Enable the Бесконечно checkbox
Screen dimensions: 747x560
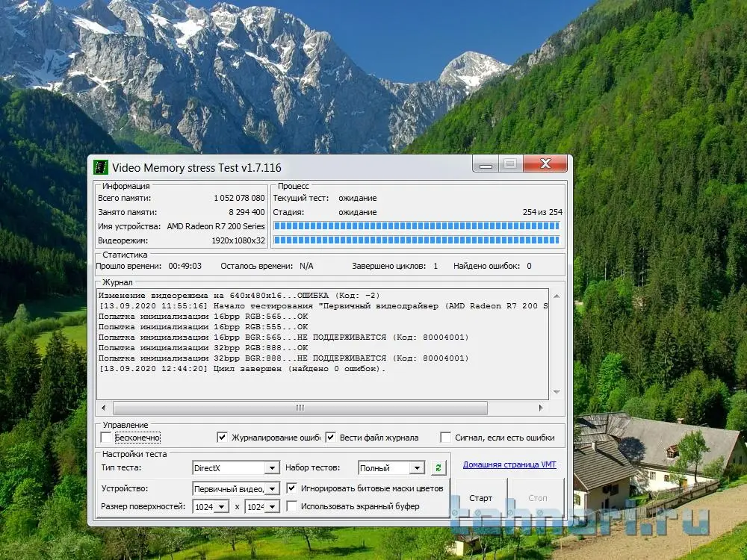pyautogui.click(x=106, y=437)
